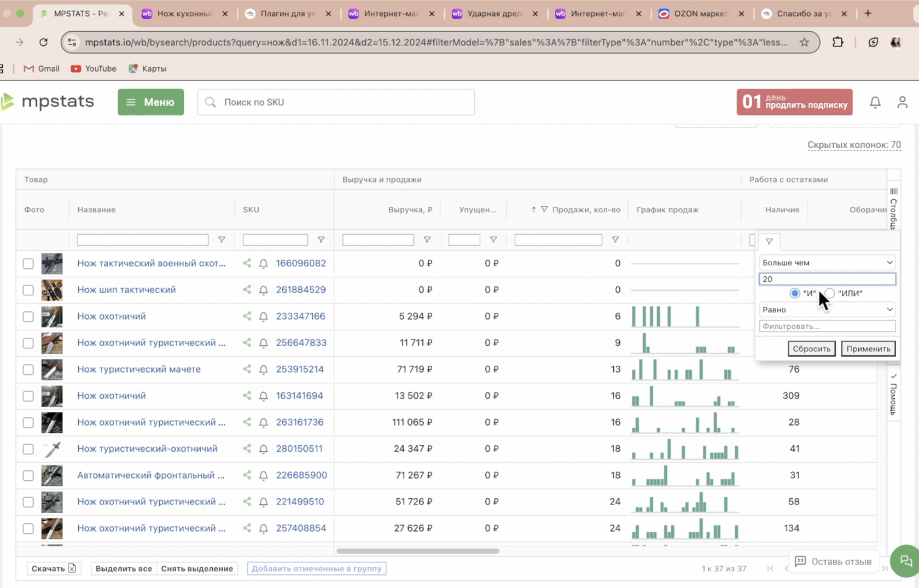Switch to Ударная дрель browser tab
The height and width of the screenshot is (588, 919).
click(495, 14)
